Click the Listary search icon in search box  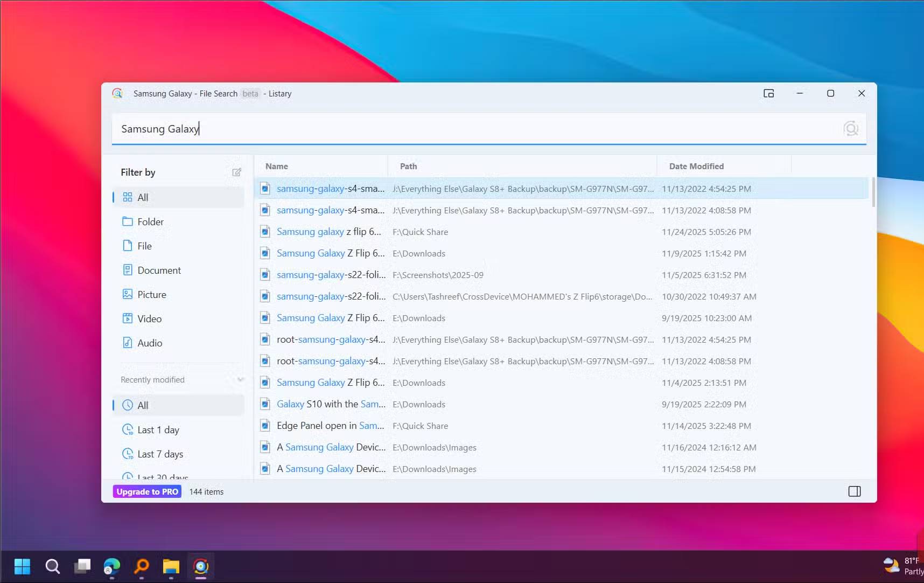(850, 129)
